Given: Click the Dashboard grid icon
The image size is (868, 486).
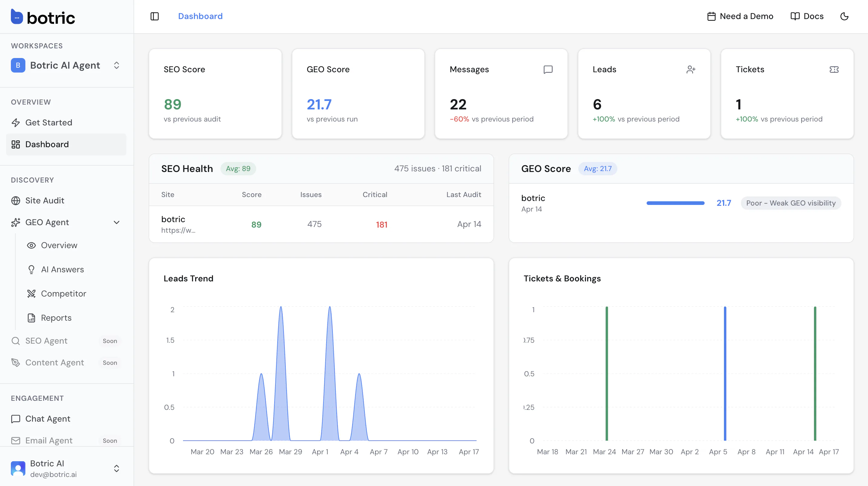Looking at the screenshot, I should point(15,144).
